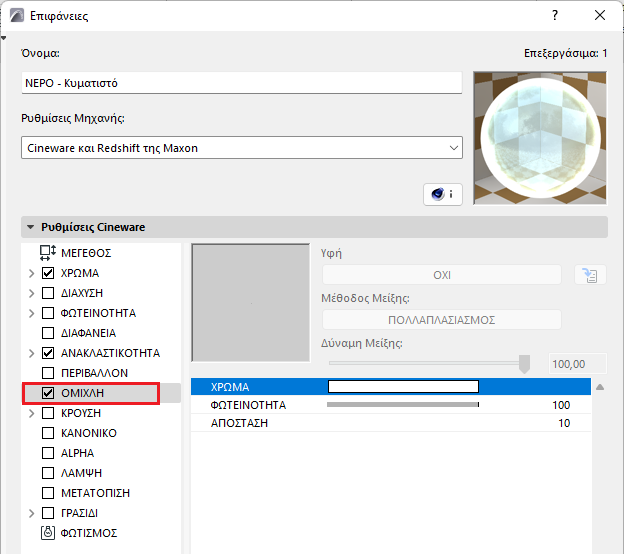Collapse the parameter list with the up arrow
The width and height of the screenshot is (624, 554).
(x=600, y=387)
